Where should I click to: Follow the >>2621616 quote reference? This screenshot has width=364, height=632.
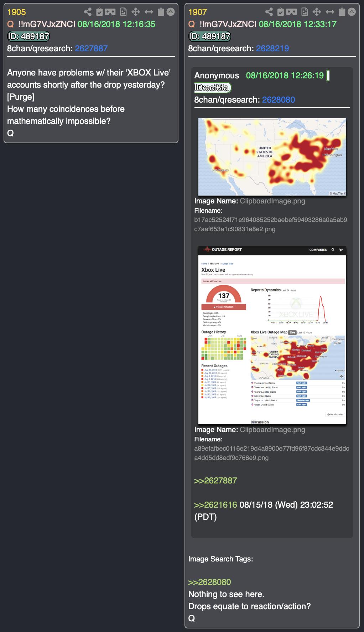[x=215, y=505]
